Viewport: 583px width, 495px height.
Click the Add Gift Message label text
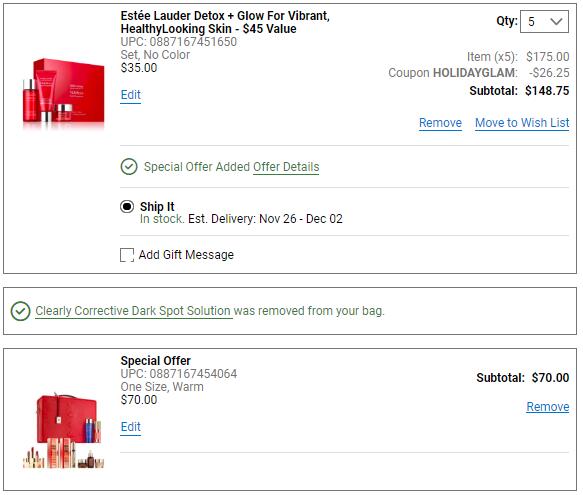[186, 255]
